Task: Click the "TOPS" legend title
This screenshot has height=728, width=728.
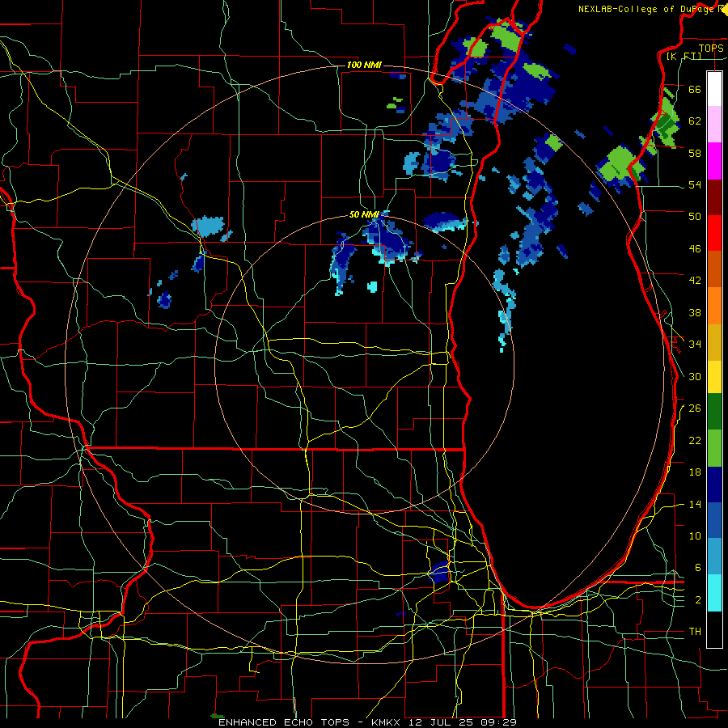Action: tap(710, 48)
